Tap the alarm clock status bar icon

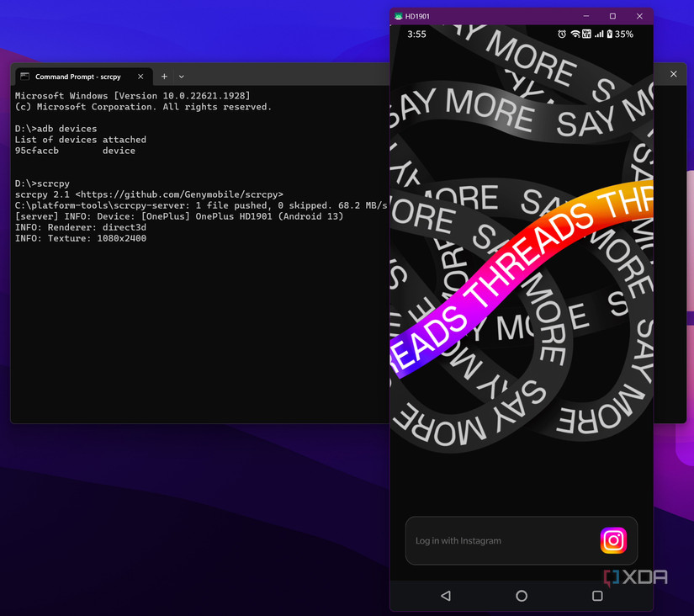562,35
